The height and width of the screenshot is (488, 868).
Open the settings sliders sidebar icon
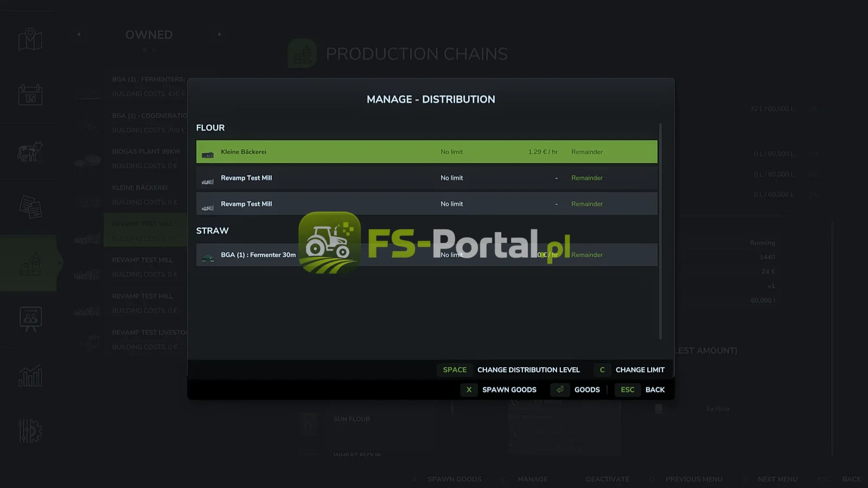(x=30, y=431)
